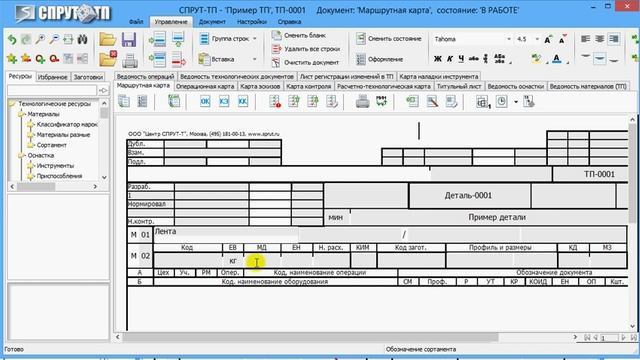The image size is (640, 360).
Task: Click the add to favorites star icon
Action: tap(12, 59)
